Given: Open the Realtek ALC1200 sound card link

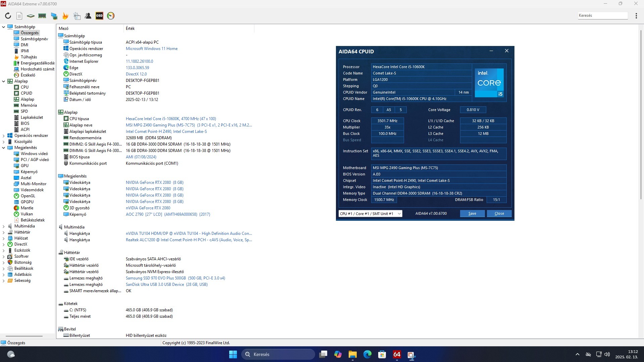Looking at the screenshot, I should [x=189, y=240].
